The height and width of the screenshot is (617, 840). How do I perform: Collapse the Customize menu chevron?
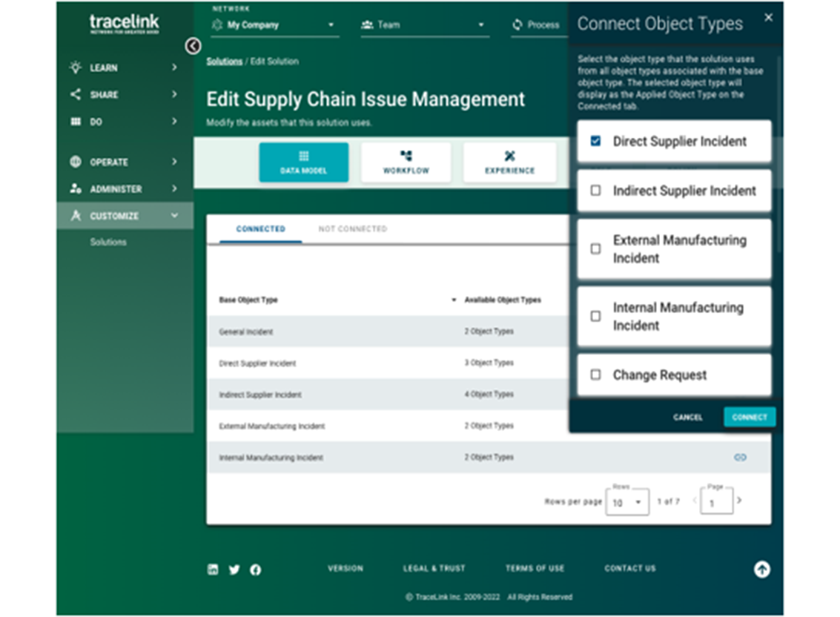(174, 216)
